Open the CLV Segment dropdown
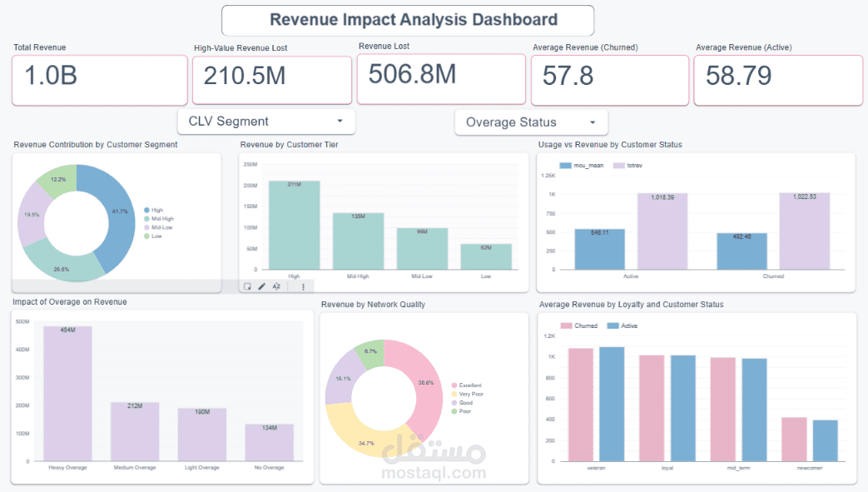 (266, 122)
